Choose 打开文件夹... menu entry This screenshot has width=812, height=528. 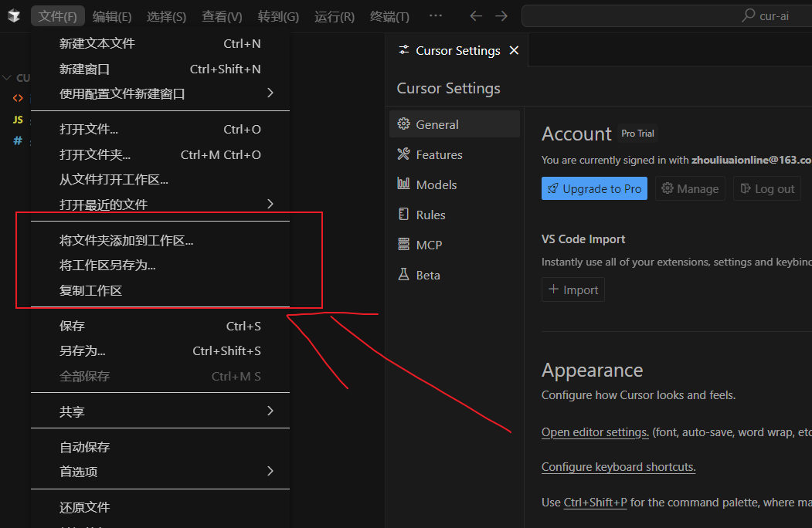(160, 154)
